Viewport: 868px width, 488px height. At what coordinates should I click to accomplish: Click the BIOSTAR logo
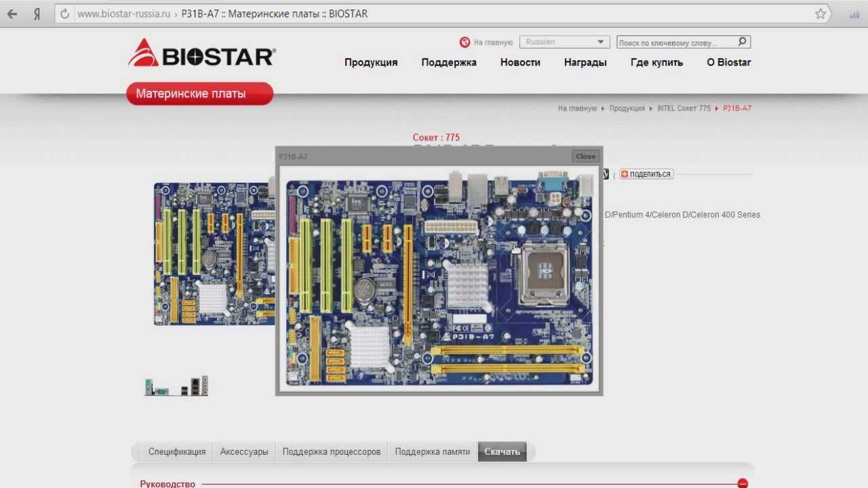point(201,53)
